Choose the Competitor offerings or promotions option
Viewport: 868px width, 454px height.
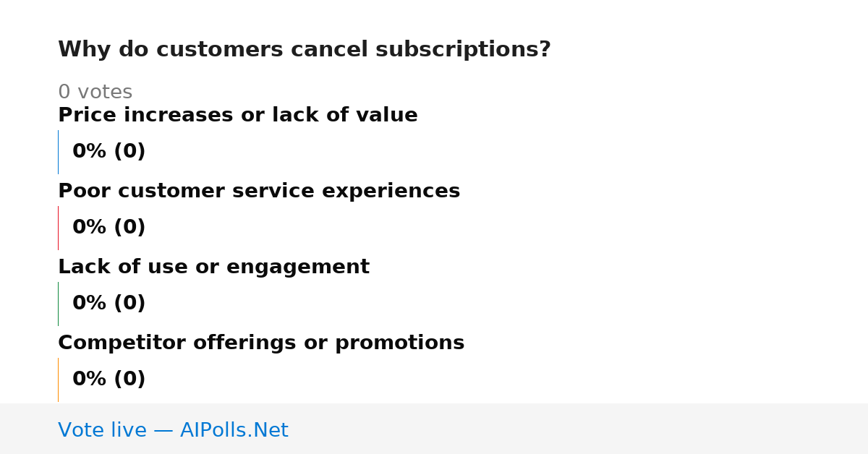pyautogui.click(x=261, y=343)
